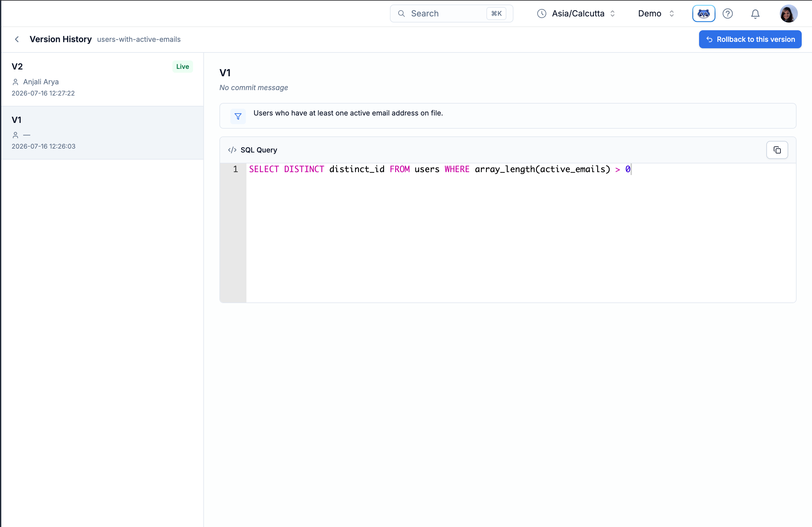Open the raccoon assistant icon

pos(704,14)
